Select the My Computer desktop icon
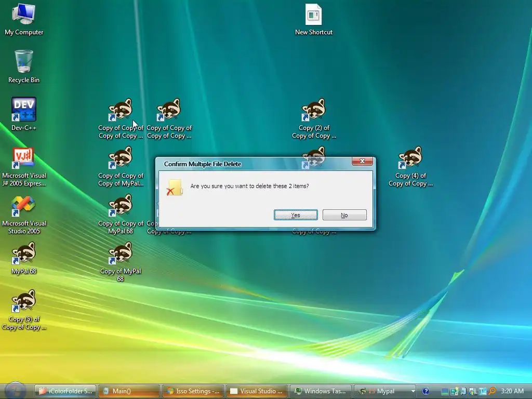The image size is (532, 399). pyautogui.click(x=24, y=19)
